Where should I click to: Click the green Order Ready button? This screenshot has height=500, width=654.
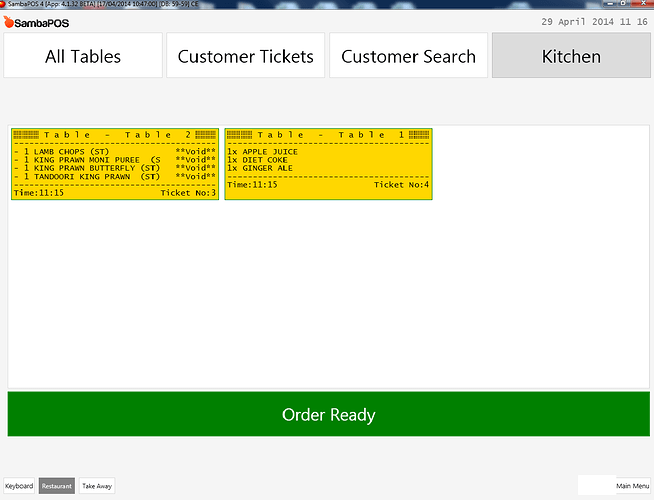[329, 414]
